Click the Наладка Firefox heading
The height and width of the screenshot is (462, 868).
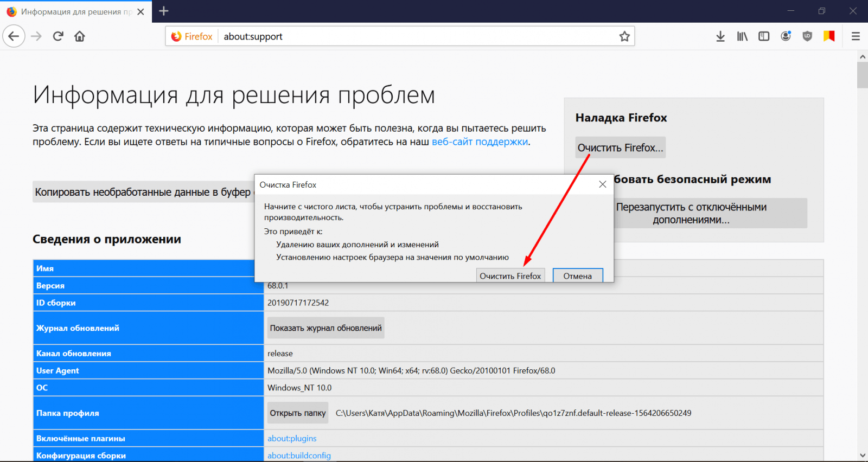coord(621,118)
